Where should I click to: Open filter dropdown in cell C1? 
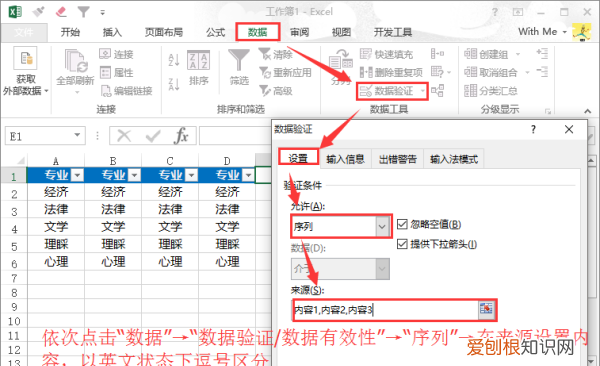pyautogui.click(x=191, y=175)
